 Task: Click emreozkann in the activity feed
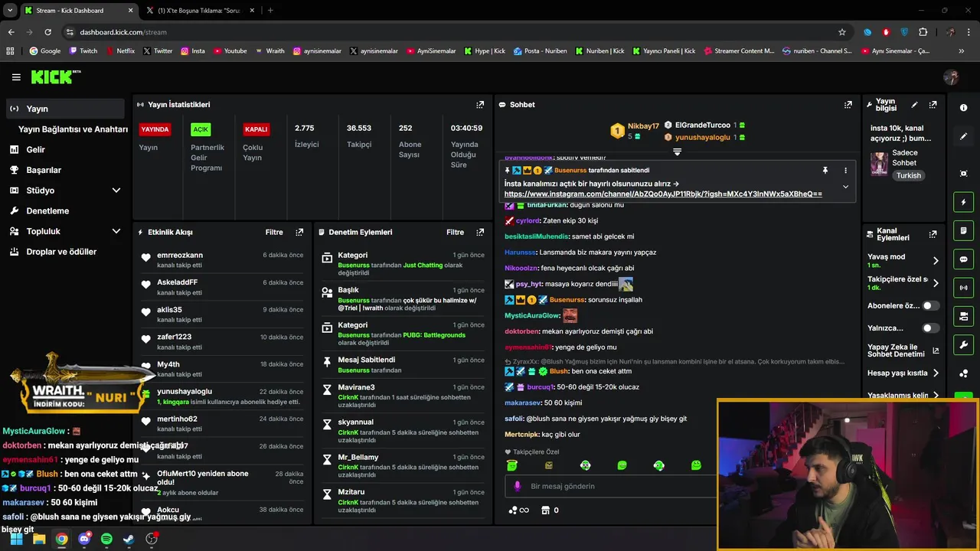tap(180, 256)
